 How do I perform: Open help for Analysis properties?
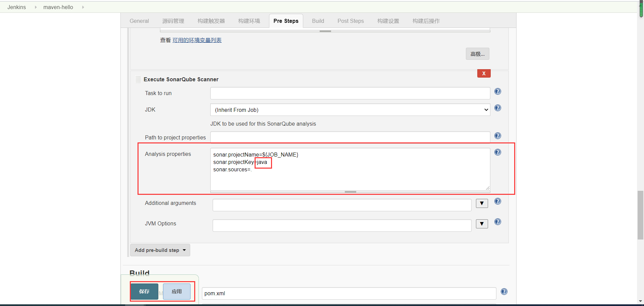pos(498,152)
